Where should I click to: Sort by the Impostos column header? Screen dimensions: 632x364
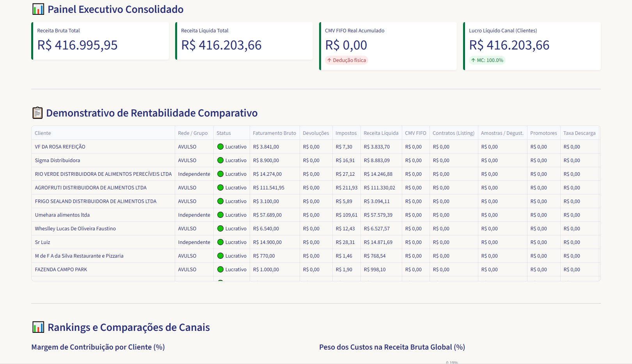[x=346, y=133]
